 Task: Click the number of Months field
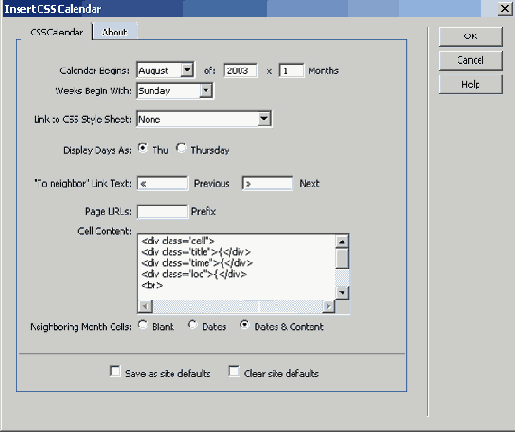(291, 70)
